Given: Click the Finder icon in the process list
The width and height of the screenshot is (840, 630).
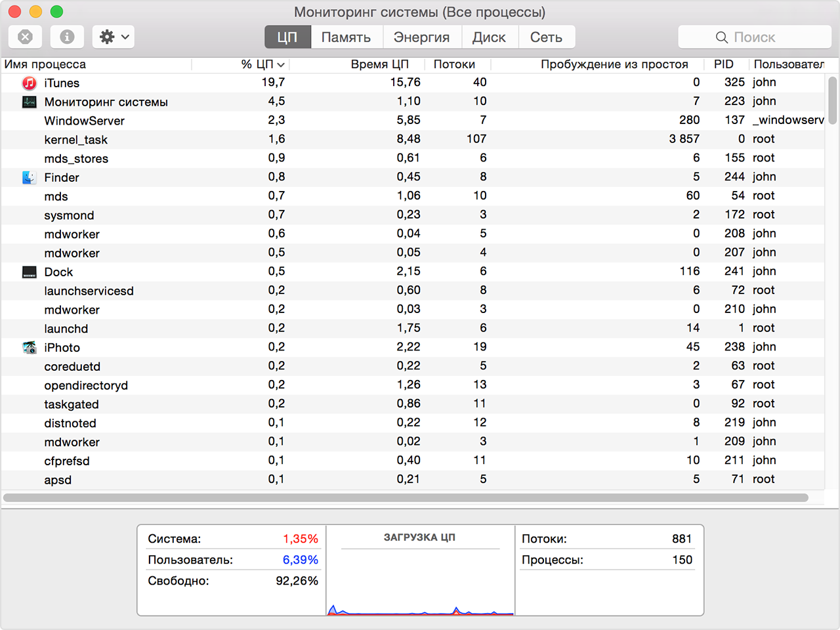Looking at the screenshot, I should (x=29, y=177).
